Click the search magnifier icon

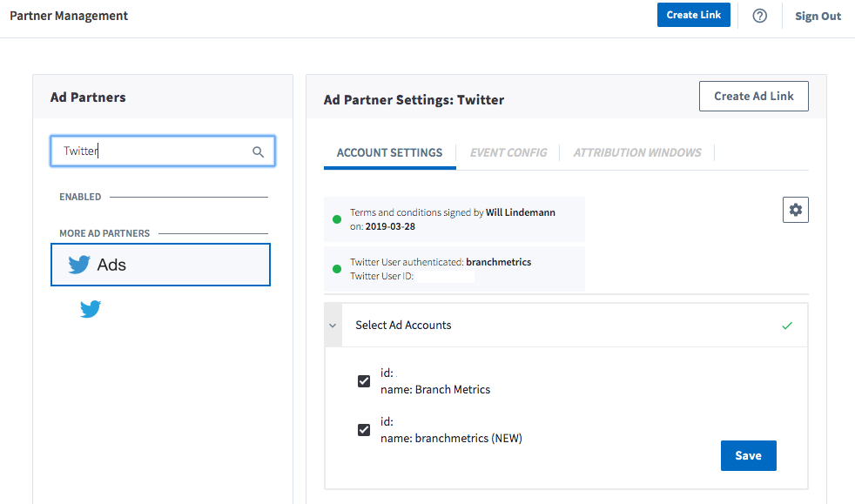(258, 152)
